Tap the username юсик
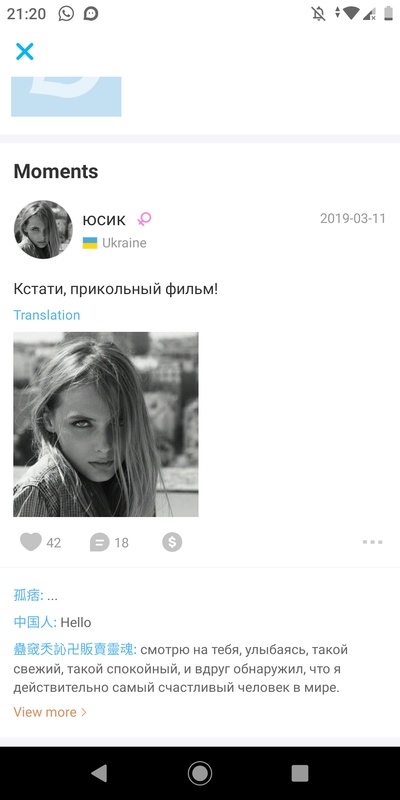Image resolution: width=400 pixels, height=800 pixels. [104, 220]
